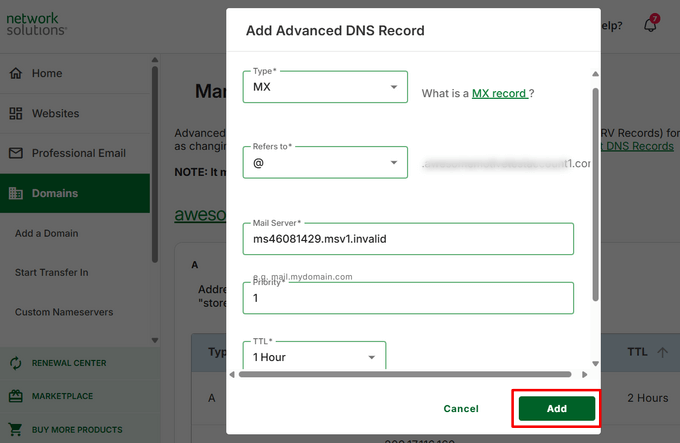This screenshot has width=680, height=443.
Task: Cancel the Add DNS Record dialog
Action: pos(461,409)
